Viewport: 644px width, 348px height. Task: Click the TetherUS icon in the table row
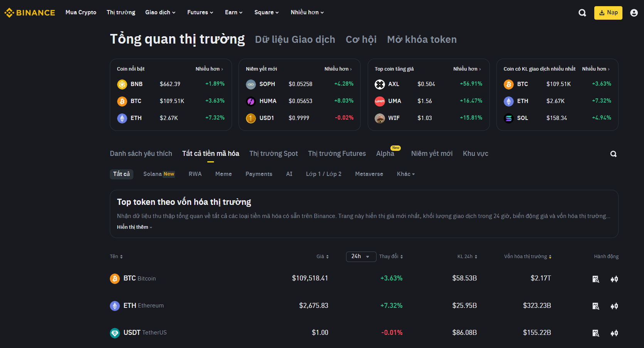(115, 333)
